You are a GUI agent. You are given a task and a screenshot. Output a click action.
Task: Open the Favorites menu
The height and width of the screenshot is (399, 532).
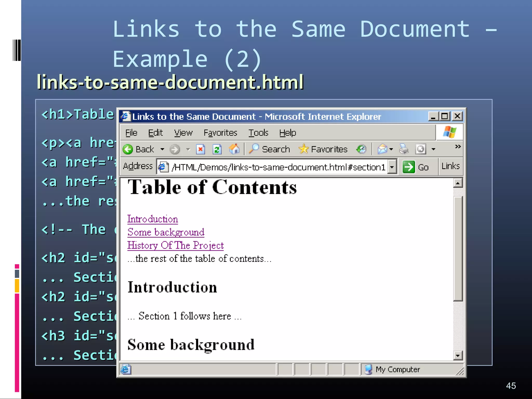coord(220,133)
